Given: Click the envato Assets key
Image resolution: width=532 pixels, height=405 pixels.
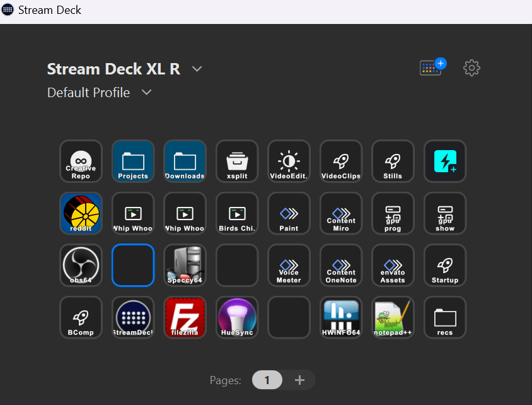Looking at the screenshot, I should (x=393, y=266).
